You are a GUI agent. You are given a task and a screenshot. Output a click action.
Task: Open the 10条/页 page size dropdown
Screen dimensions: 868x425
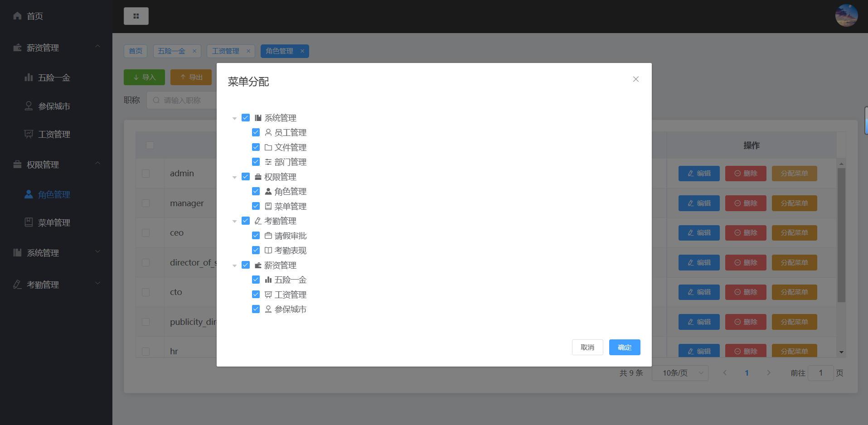click(679, 373)
